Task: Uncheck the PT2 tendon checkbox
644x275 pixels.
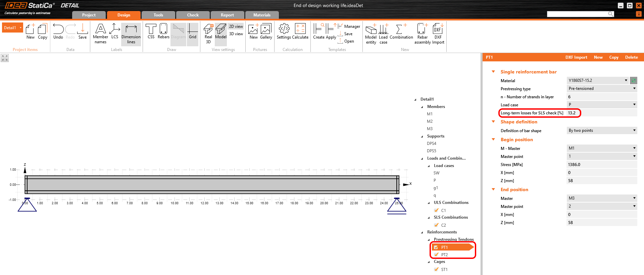Action: pyautogui.click(x=436, y=255)
